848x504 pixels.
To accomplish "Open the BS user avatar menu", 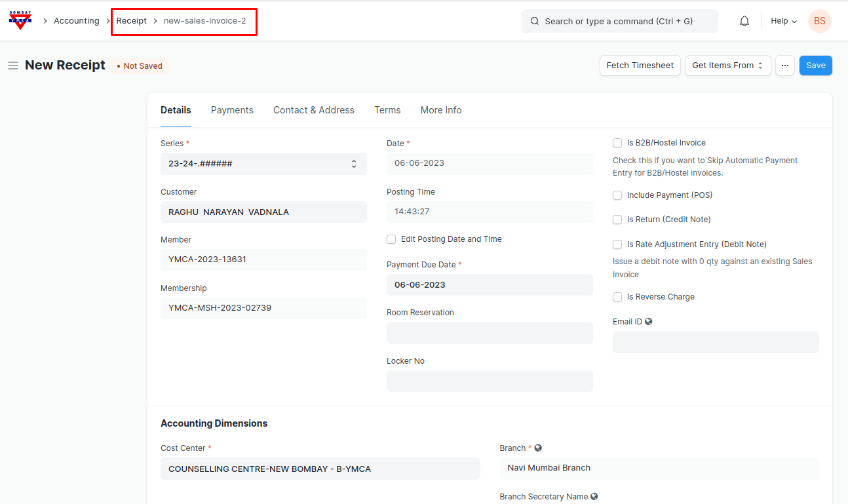I will click(x=819, y=21).
